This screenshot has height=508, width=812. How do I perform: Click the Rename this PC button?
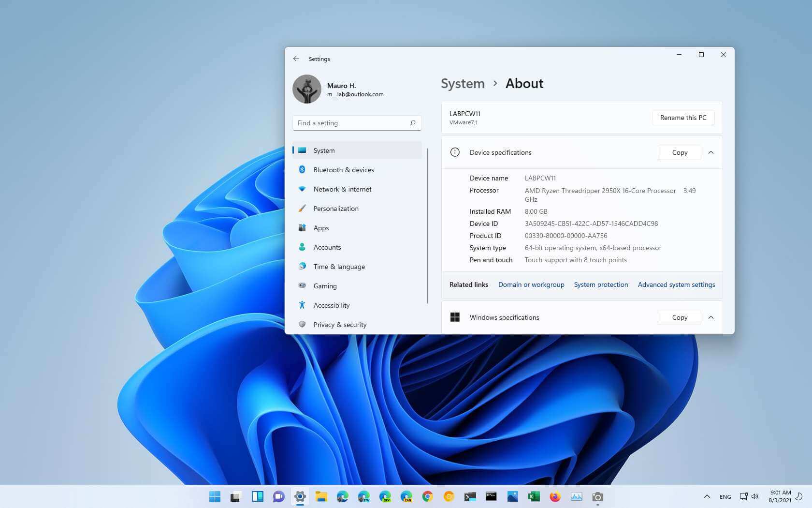682,118
